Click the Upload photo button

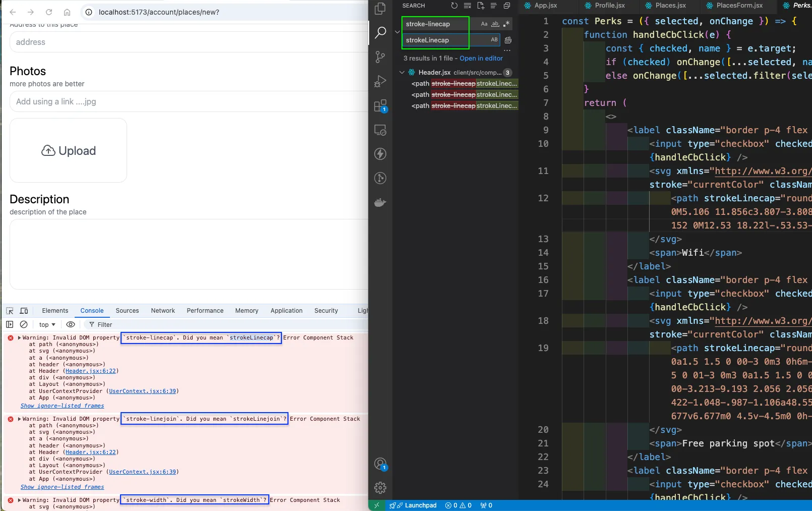tap(68, 150)
